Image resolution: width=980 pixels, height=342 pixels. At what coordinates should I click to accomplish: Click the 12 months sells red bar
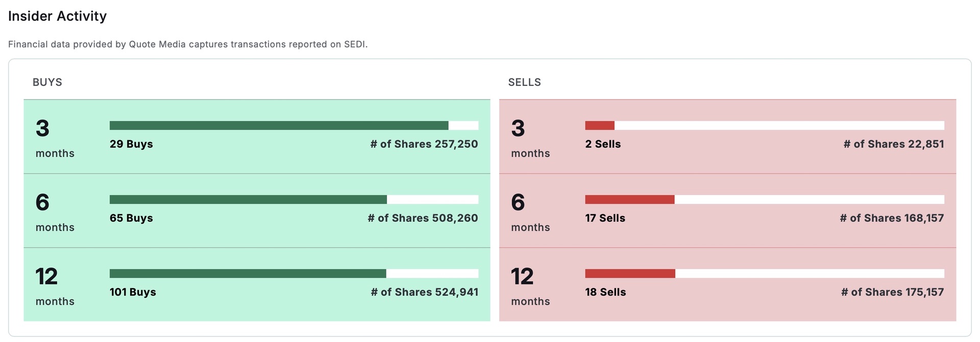[630, 274]
